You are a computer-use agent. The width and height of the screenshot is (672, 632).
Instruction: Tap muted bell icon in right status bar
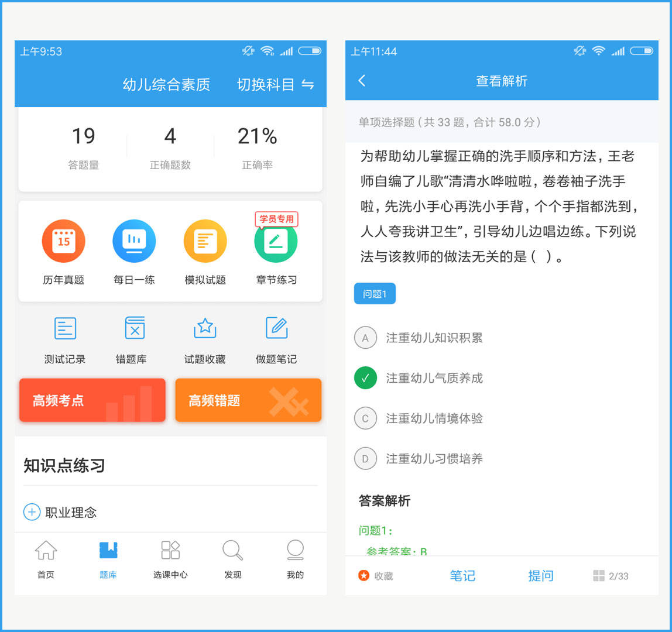point(580,51)
